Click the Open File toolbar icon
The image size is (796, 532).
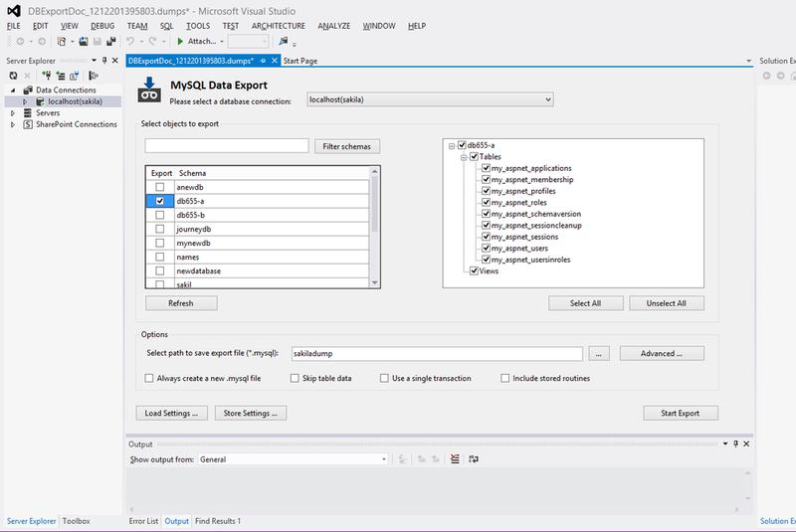(84, 42)
